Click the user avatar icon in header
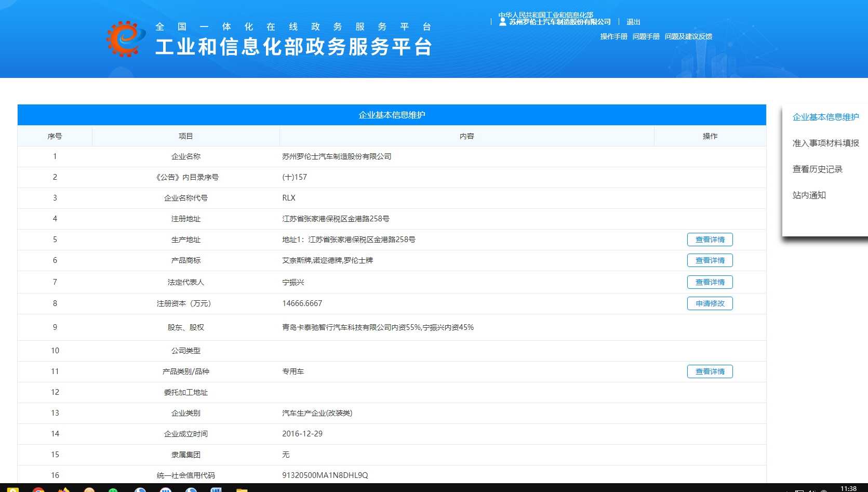This screenshot has width=868, height=492. tap(502, 22)
